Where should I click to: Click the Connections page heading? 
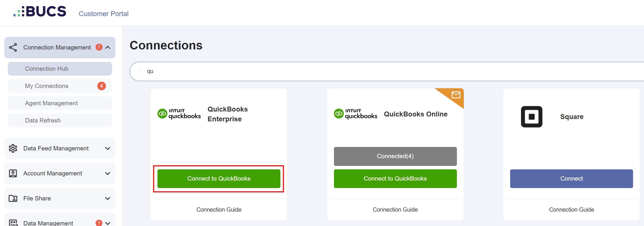(166, 45)
